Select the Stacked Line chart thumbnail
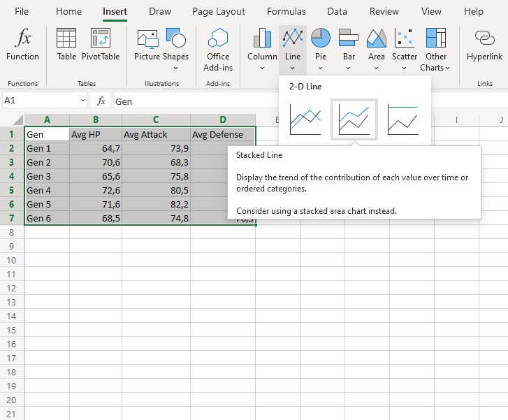Viewport: 508px width, 420px height. coord(354,120)
